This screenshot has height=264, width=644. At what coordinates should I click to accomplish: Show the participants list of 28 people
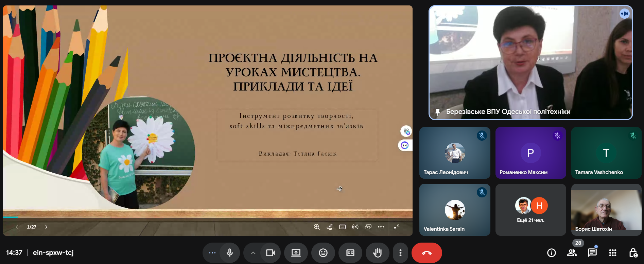coord(572,253)
